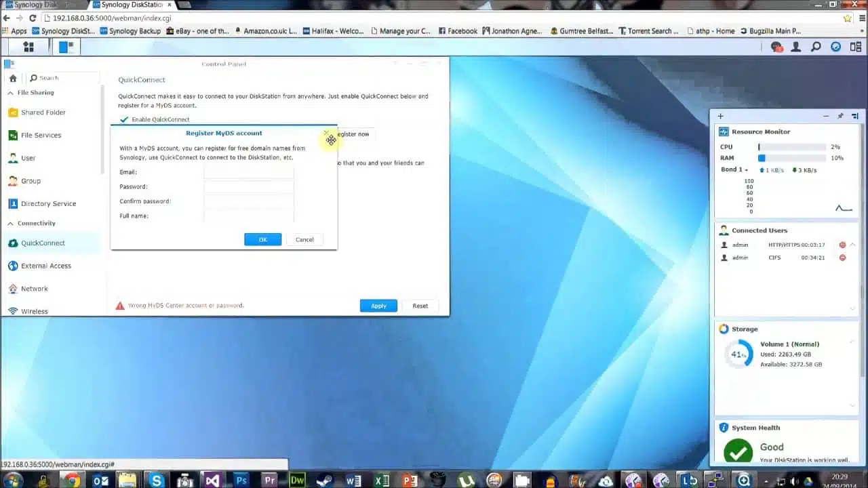Open the Facebook bookmark
The height and width of the screenshot is (488, 868).
coord(458,31)
